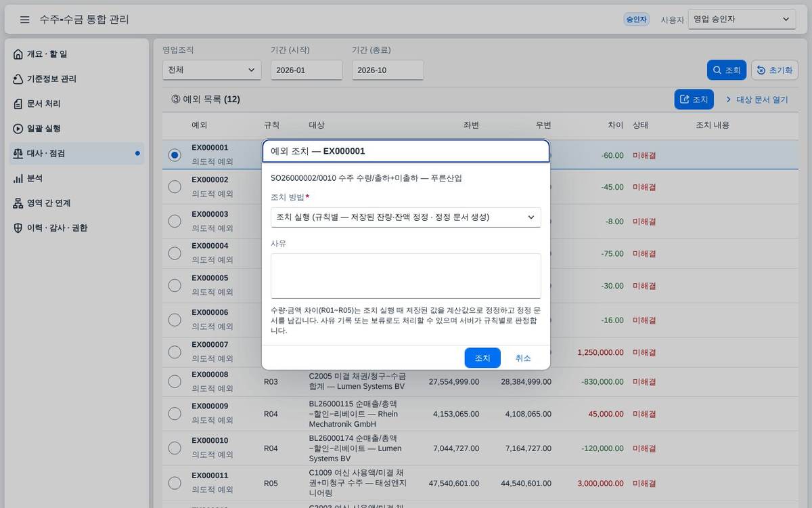Click the document icon for 문서 처리
812x508 pixels.
[x=18, y=104]
